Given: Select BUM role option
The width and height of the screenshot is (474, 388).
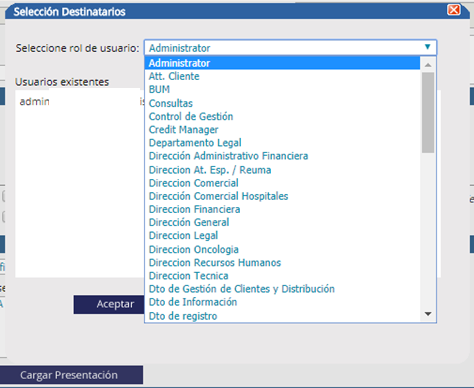Looking at the screenshot, I should click(x=283, y=90).
